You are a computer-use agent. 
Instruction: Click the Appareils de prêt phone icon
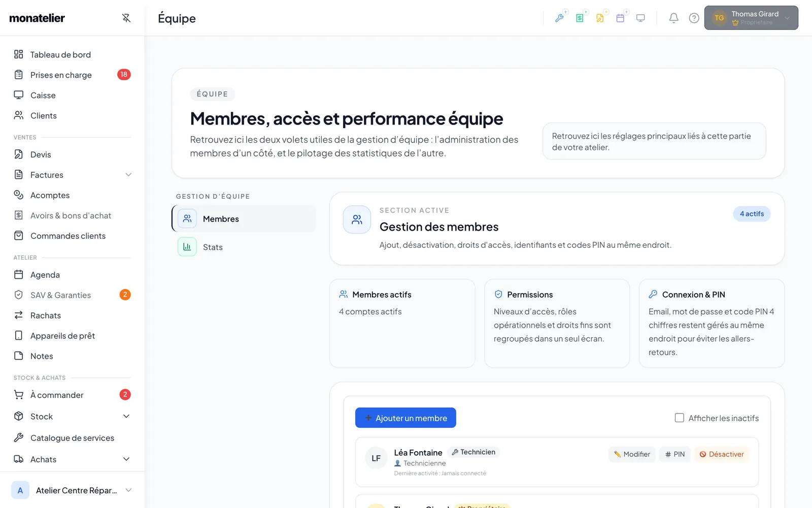coord(19,335)
